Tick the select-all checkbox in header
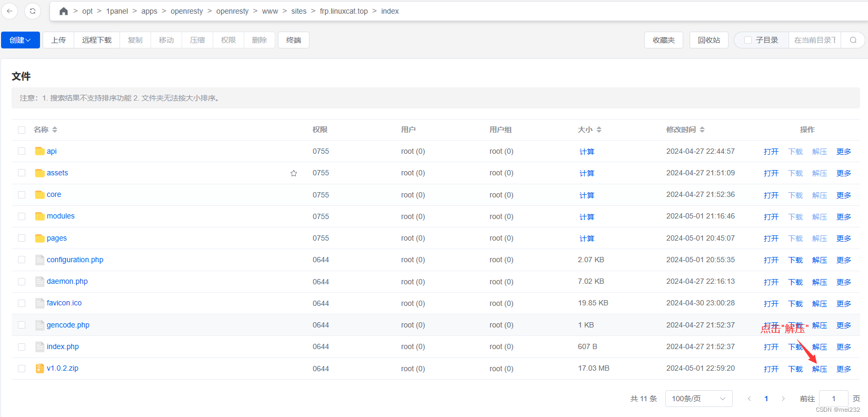 pyautogui.click(x=22, y=130)
